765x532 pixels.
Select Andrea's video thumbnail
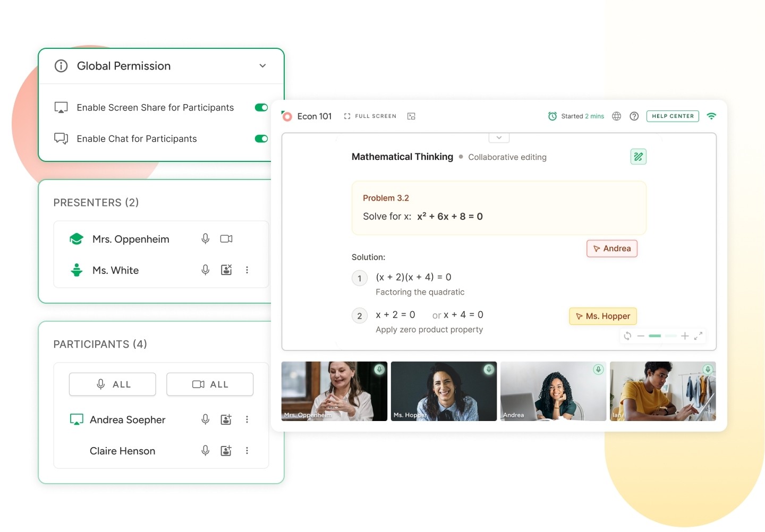tap(553, 391)
